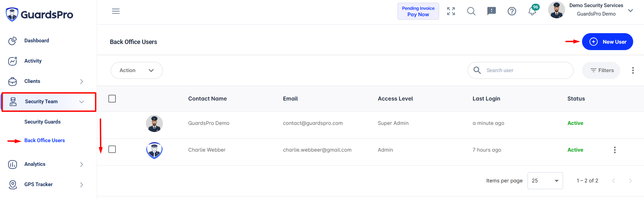
Task: Open the feedback message icon
Action: point(492,11)
